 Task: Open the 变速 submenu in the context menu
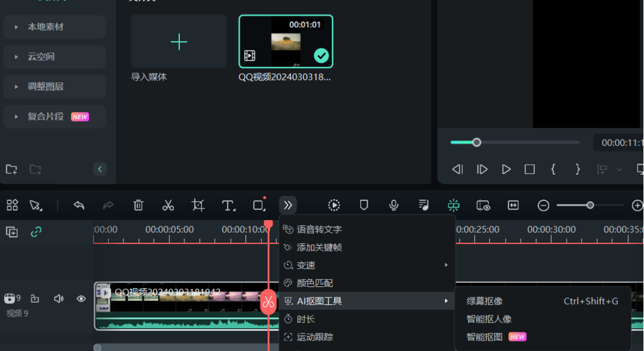[x=305, y=265]
